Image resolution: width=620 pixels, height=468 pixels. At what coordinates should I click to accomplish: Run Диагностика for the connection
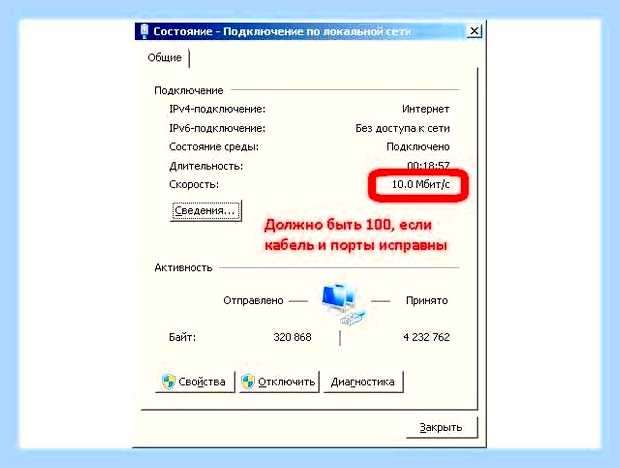tap(363, 382)
